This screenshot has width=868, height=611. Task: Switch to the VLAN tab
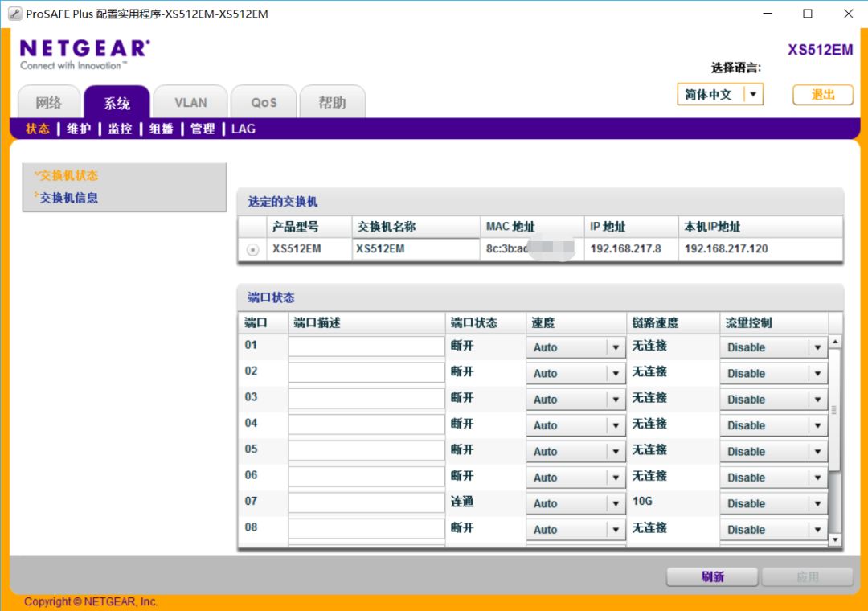point(190,103)
